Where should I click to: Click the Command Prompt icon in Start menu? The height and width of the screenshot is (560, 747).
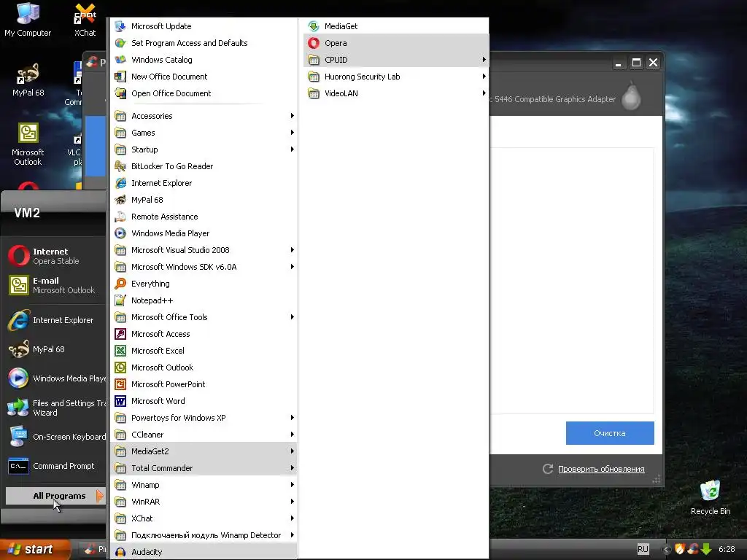click(x=18, y=466)
